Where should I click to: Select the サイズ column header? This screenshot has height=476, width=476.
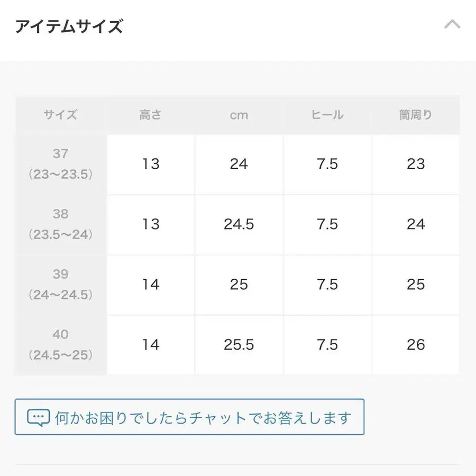61,115
